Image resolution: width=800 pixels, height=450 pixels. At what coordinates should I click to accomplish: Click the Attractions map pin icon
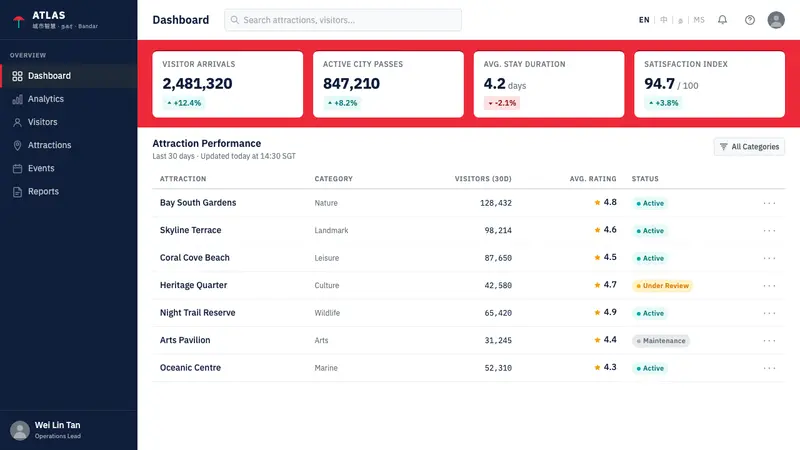point(17,145)
